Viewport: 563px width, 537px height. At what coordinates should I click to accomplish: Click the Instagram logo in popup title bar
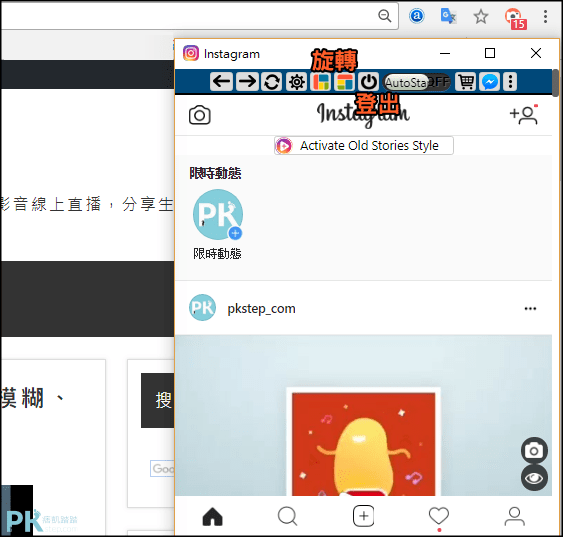191,53
